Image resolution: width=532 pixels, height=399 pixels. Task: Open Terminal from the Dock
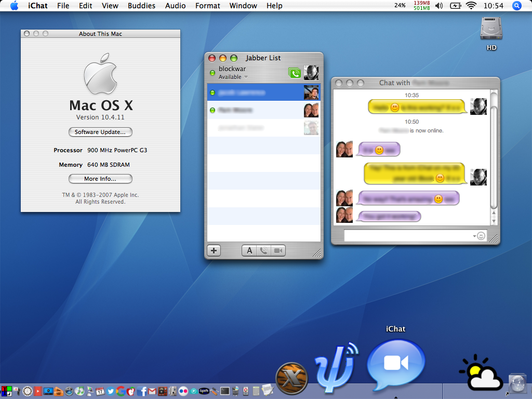pyautogui.click(x=224, y=391)
